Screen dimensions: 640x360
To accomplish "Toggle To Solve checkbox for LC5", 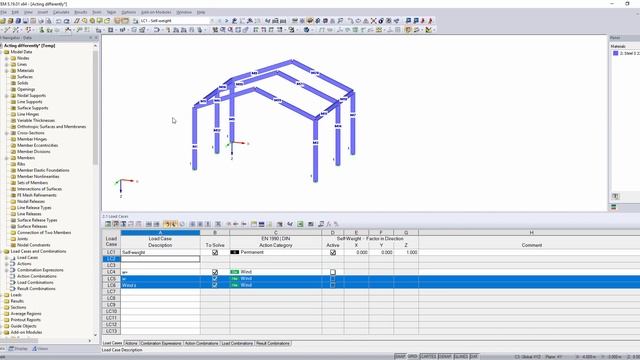I will [x=215, y=279].
